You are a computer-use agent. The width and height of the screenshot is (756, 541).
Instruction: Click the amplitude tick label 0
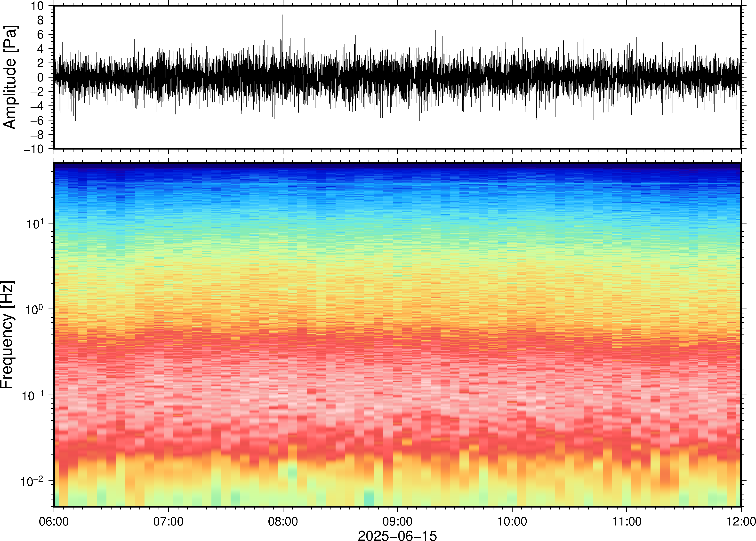coord(41,78)
